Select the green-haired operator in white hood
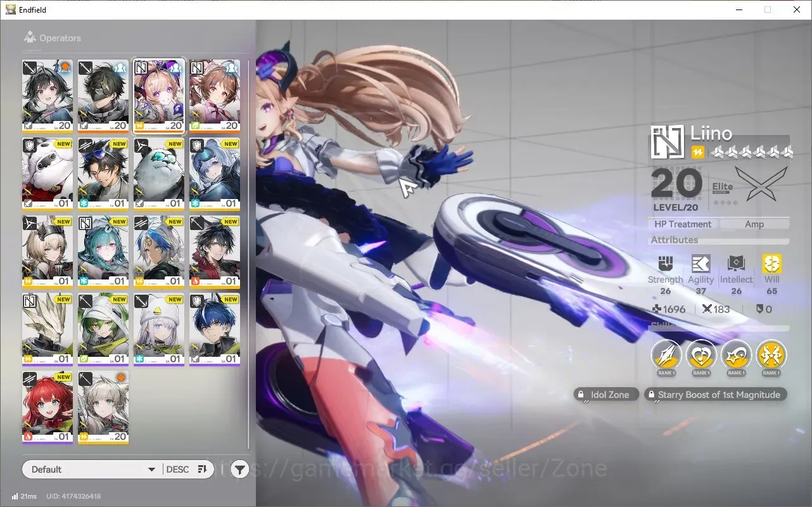This screenshot has height=507, width=812. coord(103,330)
